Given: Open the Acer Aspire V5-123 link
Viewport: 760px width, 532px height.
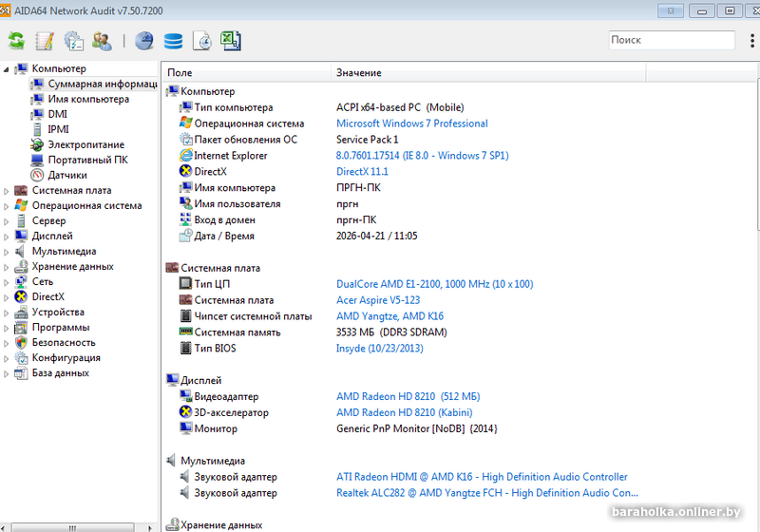Looking at the screenshot, I should (378, 300).
